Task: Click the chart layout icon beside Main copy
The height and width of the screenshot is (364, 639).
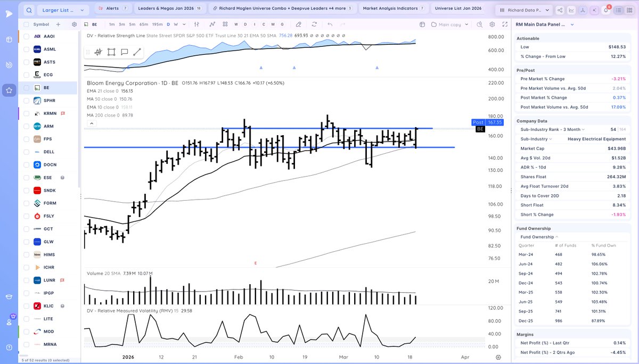Action: 422,24
